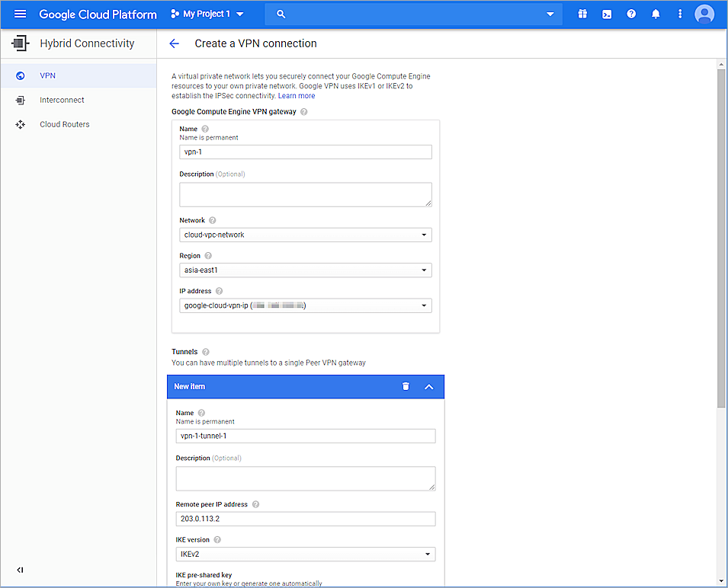Open notifications via the bell icon
Image resolution: width=728 pixels, height=588 pixels.
pyautogui.click(x=656, y=13)
